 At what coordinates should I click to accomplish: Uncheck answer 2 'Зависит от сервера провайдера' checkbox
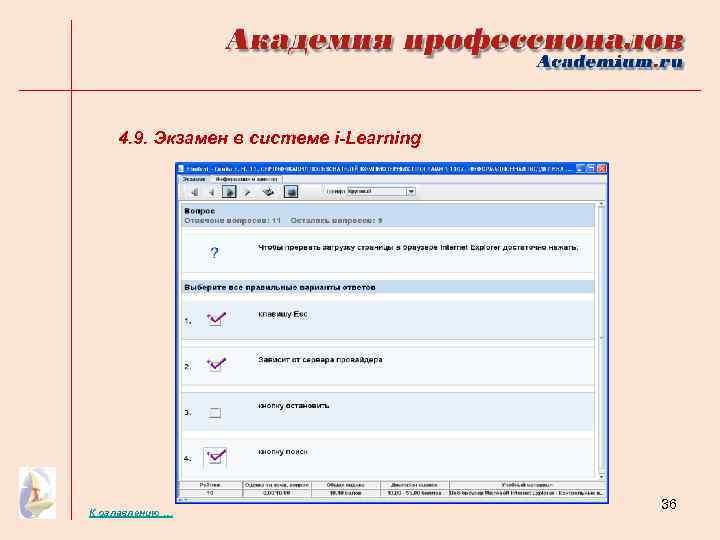coord(216,364)
